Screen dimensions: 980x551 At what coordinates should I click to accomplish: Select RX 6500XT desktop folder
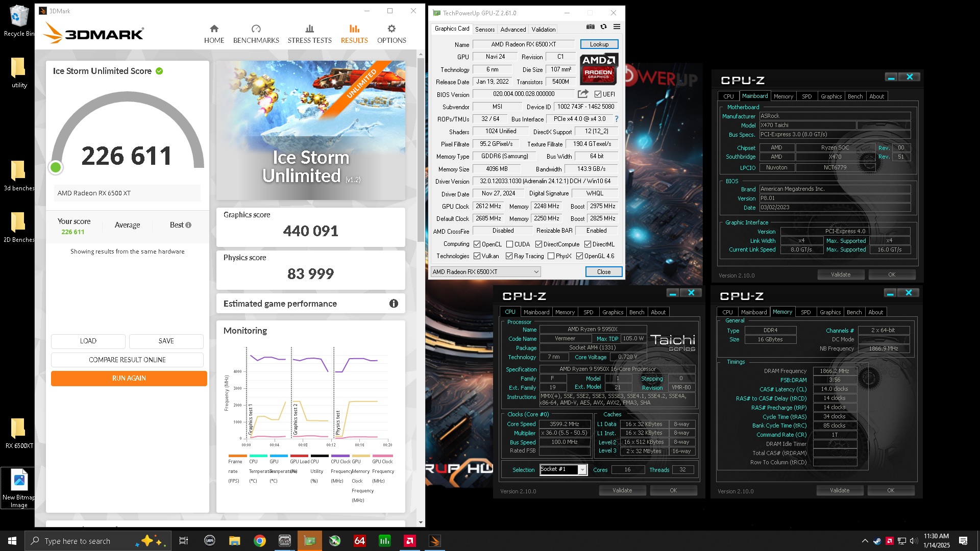coord(19,433)
